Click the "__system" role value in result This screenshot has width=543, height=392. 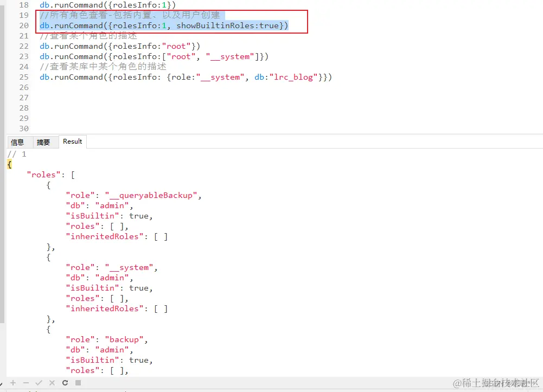pyautogui.click(x=129, y=267)
